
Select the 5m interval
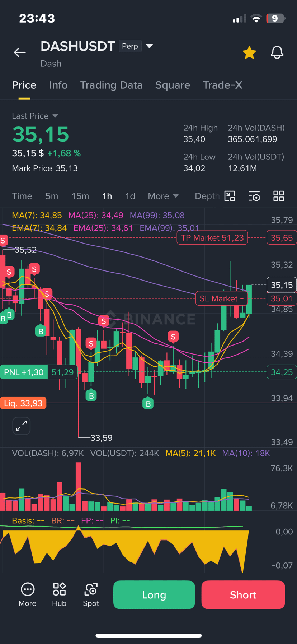[52, 196]
